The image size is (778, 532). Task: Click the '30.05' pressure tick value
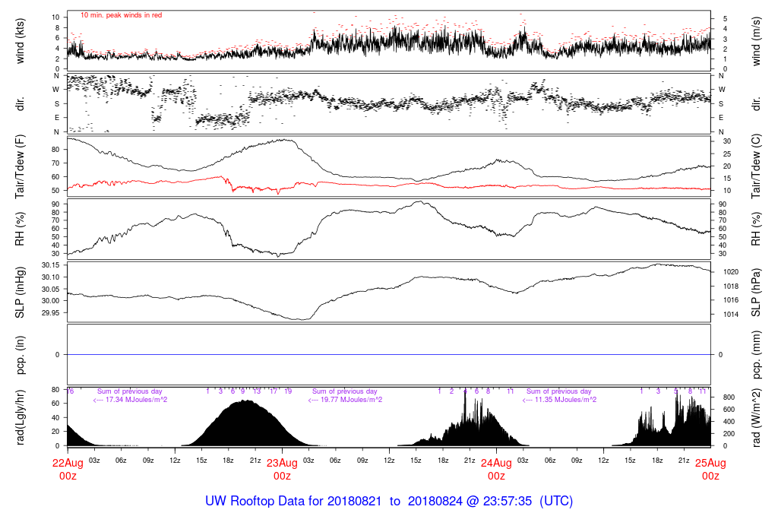click(x=51, y=290)
